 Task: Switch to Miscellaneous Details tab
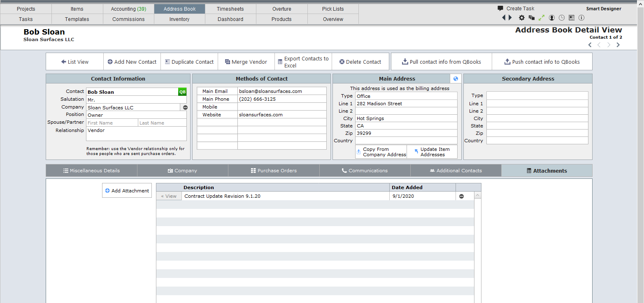(91, 171)
